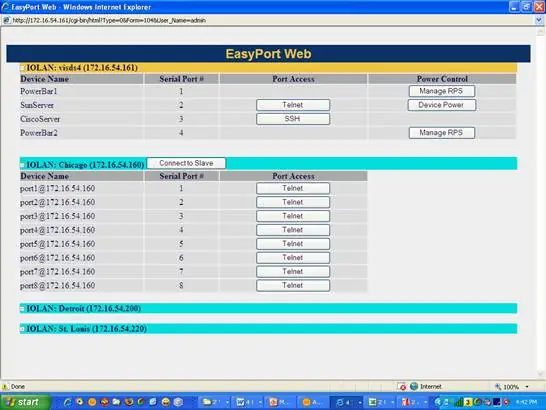Click the 100% zoom level text
The image size is (546, 410).
tap(511, 387)
